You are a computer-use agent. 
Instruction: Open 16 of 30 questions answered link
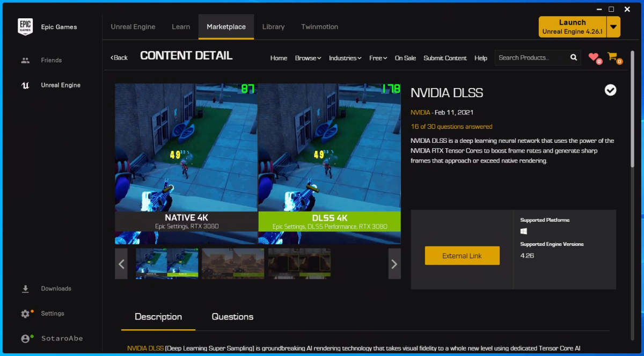(451, 127)
